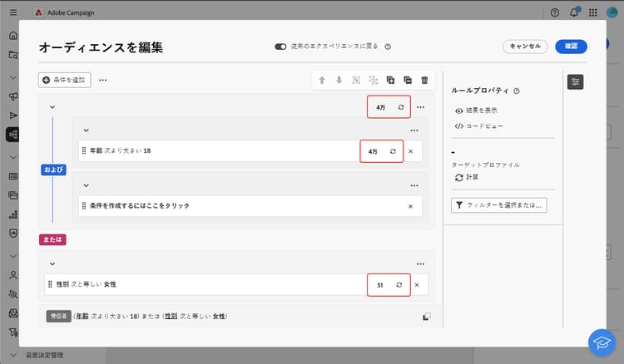Open the hamburger navigation menu

pos(13,12)
